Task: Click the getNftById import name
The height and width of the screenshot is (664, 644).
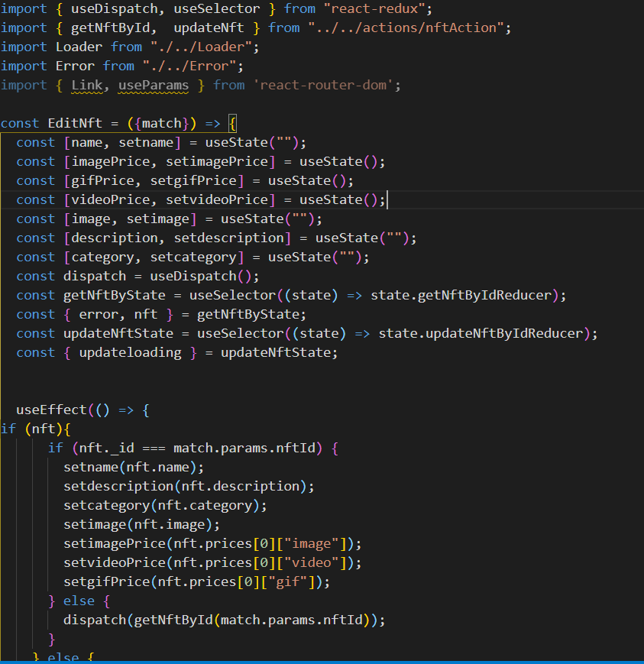Action: 110,28
